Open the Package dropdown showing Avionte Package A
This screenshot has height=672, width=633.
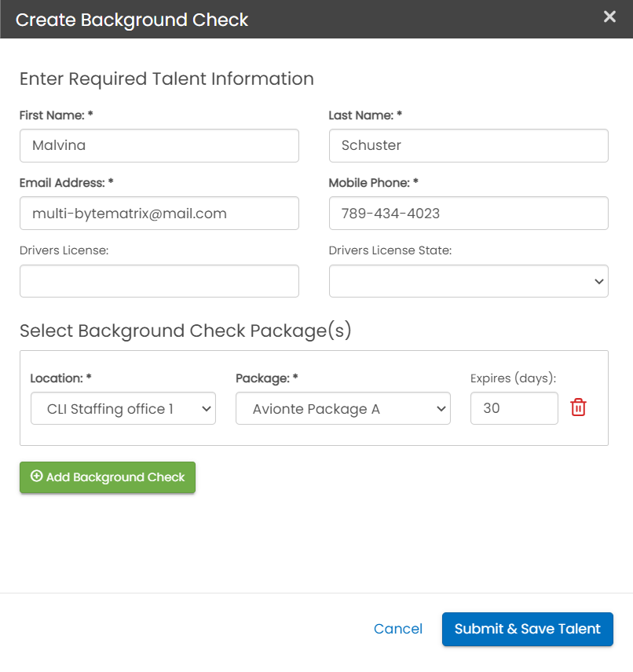tap(342, 408)
